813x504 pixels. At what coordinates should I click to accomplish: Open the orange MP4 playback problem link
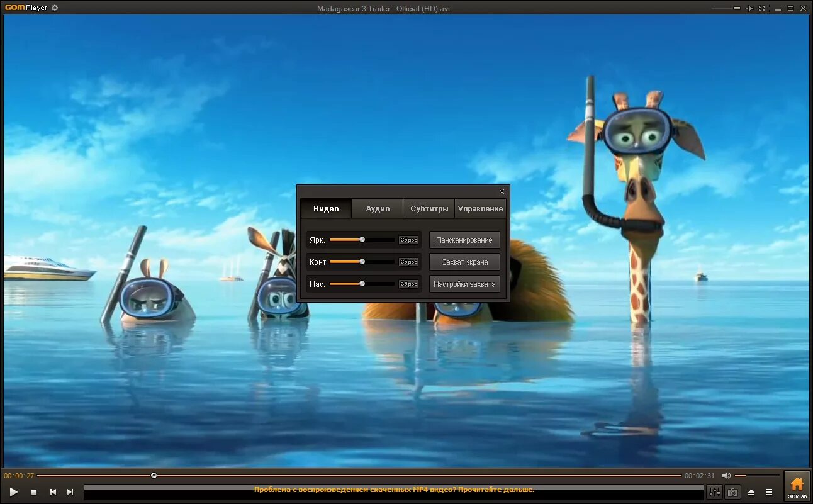(x=394, y=490)
